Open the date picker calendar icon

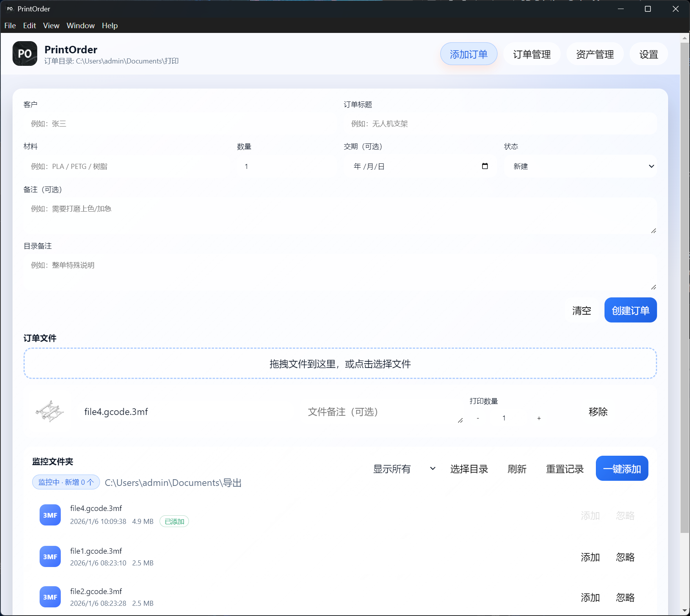[x=485, y=166]
